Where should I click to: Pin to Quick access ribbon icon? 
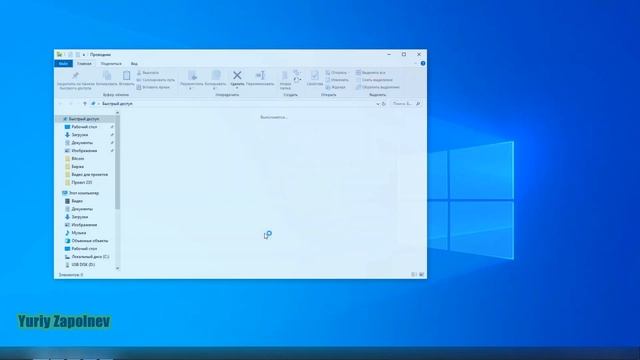pos(76,76)
